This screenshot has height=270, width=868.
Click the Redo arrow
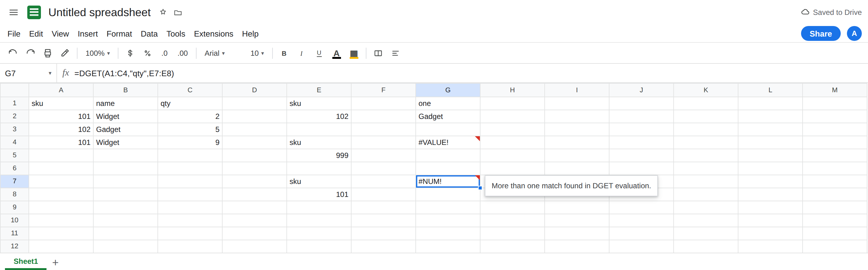coord(30,53)
